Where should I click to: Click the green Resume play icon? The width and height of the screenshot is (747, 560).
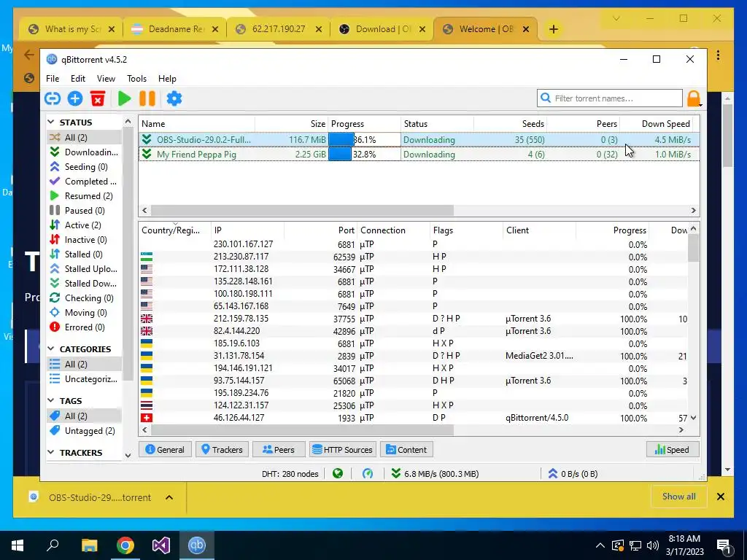124,98
